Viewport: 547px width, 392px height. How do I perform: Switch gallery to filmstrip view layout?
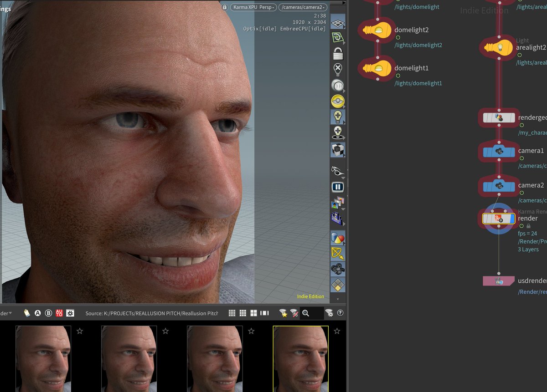click(264, 313)
